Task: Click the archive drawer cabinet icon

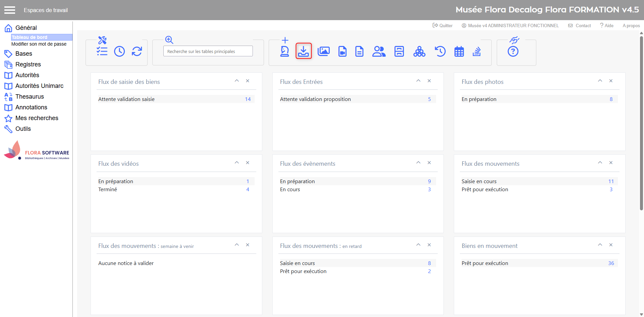Action: 399,51
